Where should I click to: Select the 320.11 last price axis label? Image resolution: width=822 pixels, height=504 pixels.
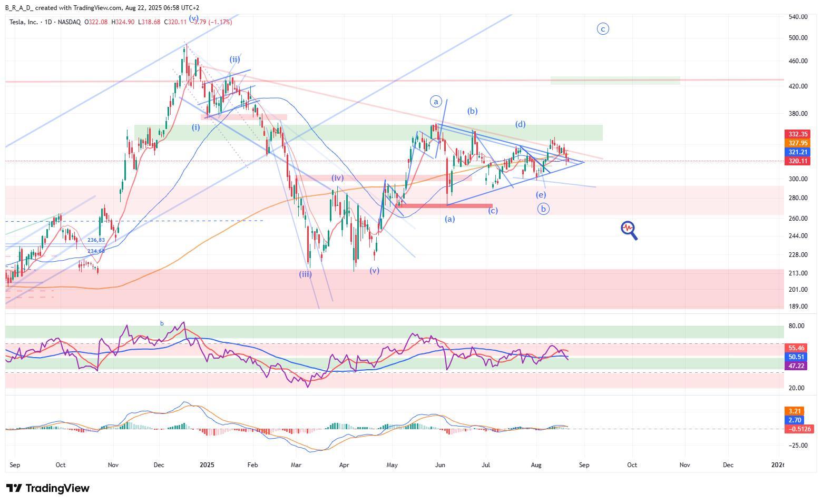tap(798, 161)
